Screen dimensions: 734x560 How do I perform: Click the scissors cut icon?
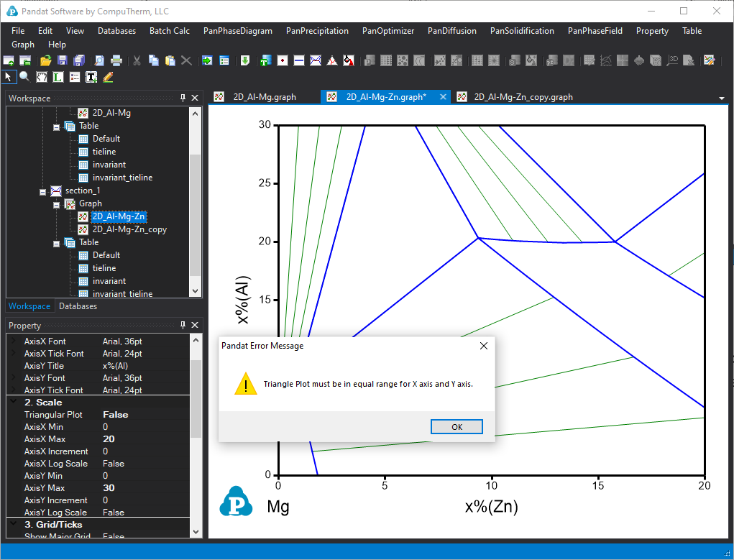(x=137, y=60)
